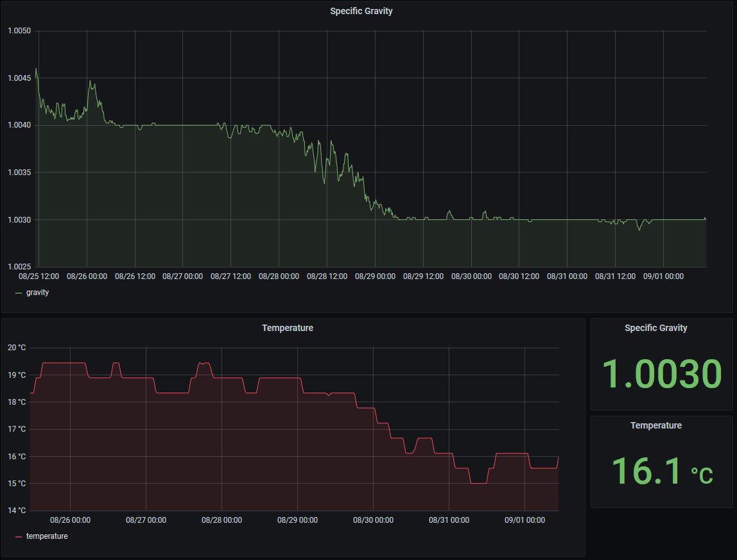Image resolution: width=737 pixels, height=560 pixels.
Task: Click the 08/27 12:00 x-axis label
Action: 230,276
